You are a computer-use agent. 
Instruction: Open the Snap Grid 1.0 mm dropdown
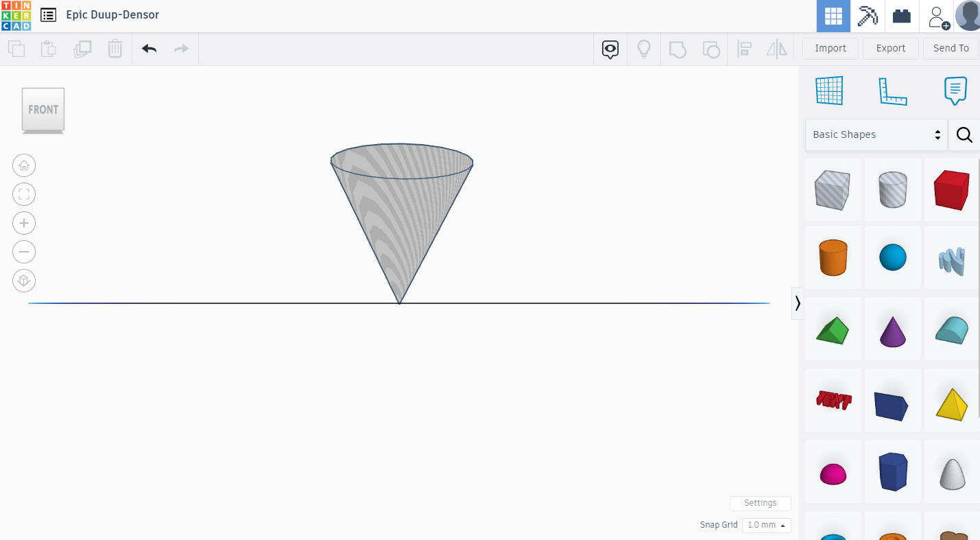pos(766,525)
